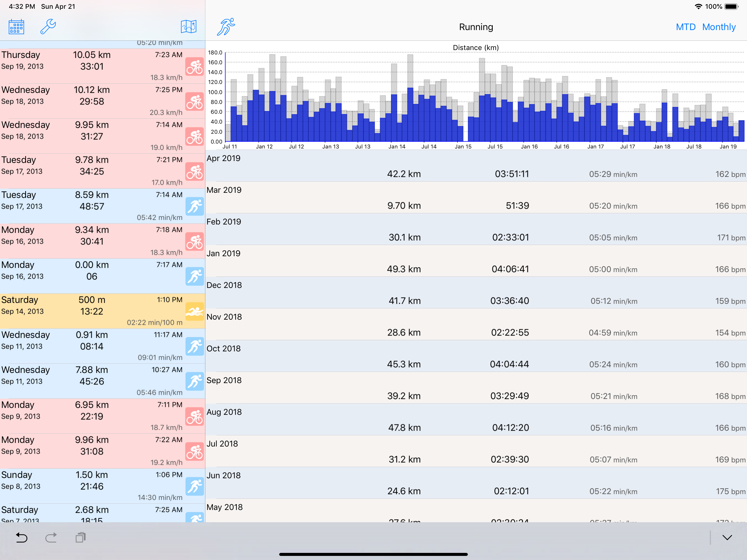Tap the 171 bpm value for Feb 2019
Screen dimensions: 747x560
(x=731, y=237)
